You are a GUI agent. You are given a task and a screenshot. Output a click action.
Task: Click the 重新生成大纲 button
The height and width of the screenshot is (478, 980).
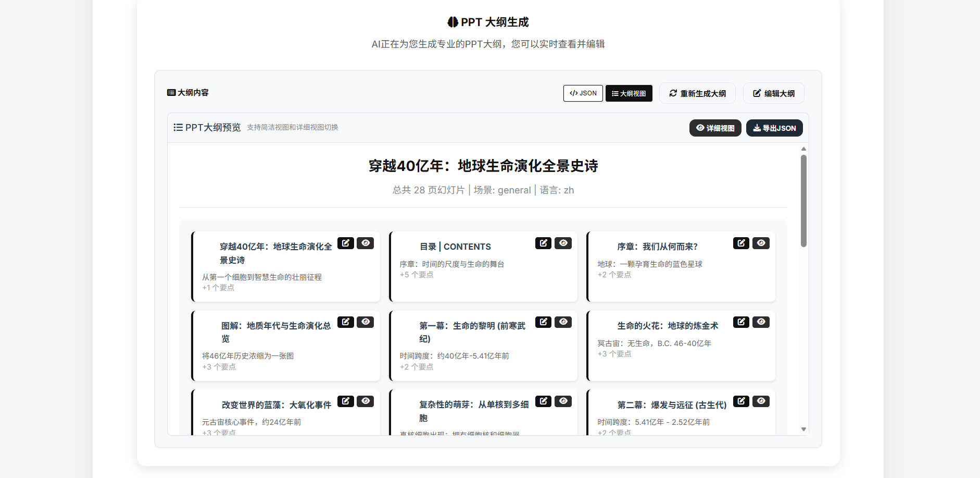[x=697, y=93]
